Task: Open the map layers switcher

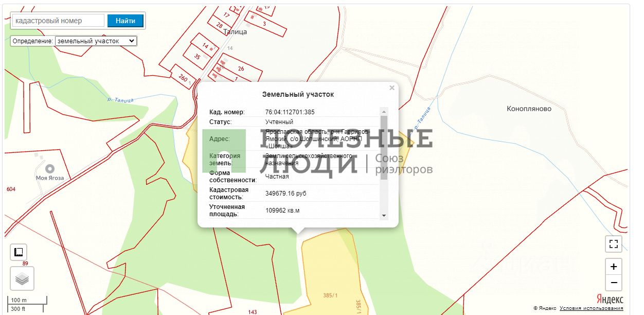Action: pyautogui.click(x=22, y=279)
